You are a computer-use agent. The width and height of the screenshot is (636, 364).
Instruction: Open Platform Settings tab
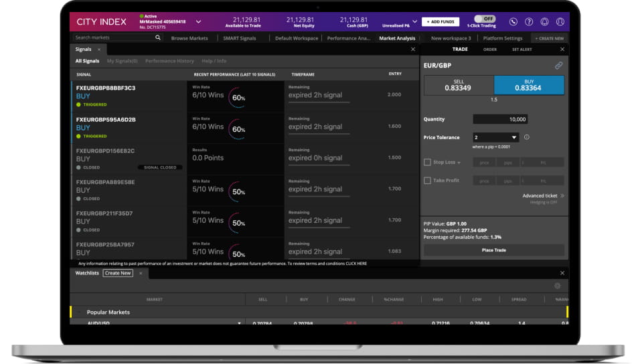click(503, 38)
